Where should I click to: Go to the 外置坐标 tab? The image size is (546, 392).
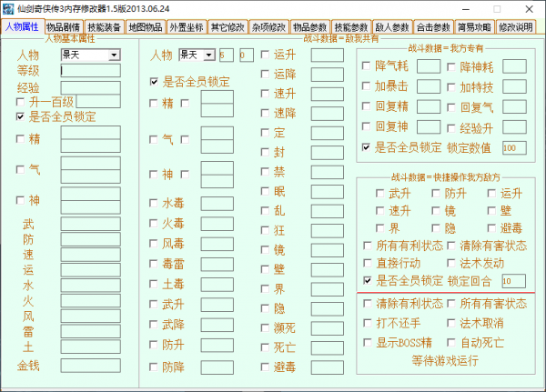187,27
